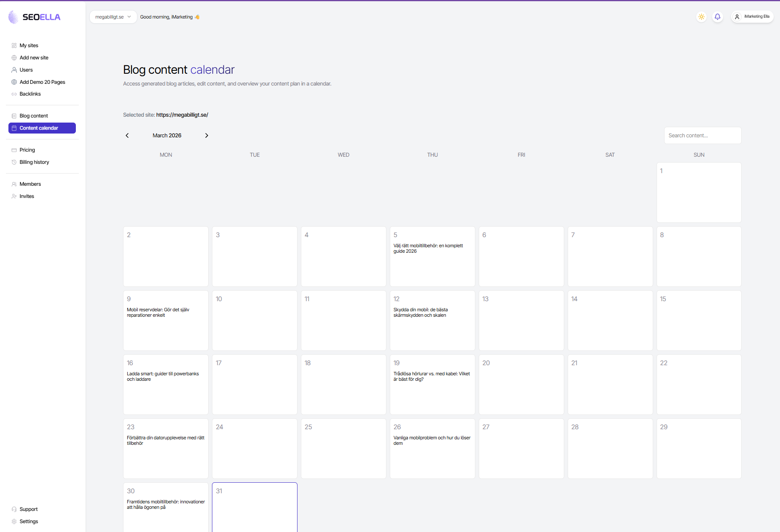780x532 pixels.
Task: Open the Blog content section
Action: tap(33, 115)
